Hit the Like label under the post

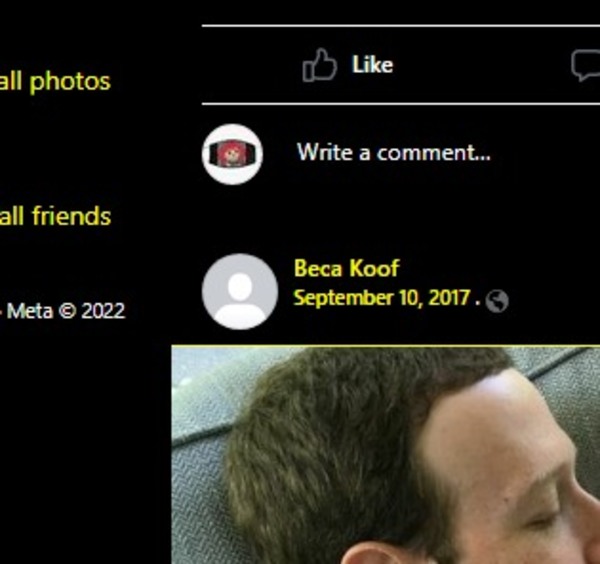coord(372,65)
